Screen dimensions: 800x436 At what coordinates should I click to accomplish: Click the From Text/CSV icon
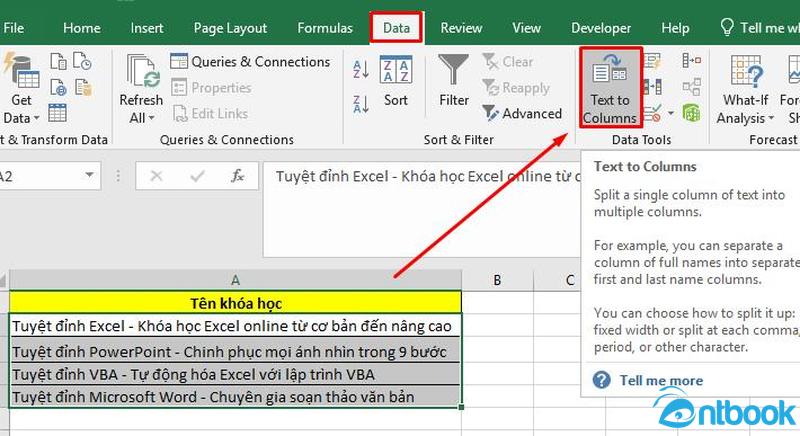(58, 61)
